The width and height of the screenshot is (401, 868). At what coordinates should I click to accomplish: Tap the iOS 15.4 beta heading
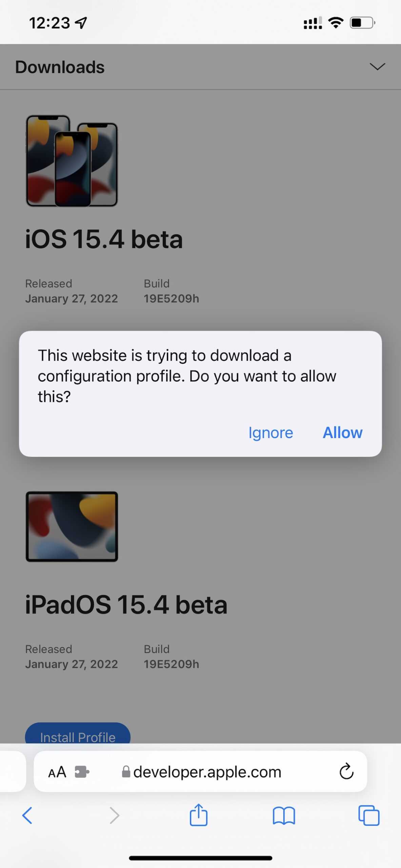pyautogui.click(x=104, y=239)
